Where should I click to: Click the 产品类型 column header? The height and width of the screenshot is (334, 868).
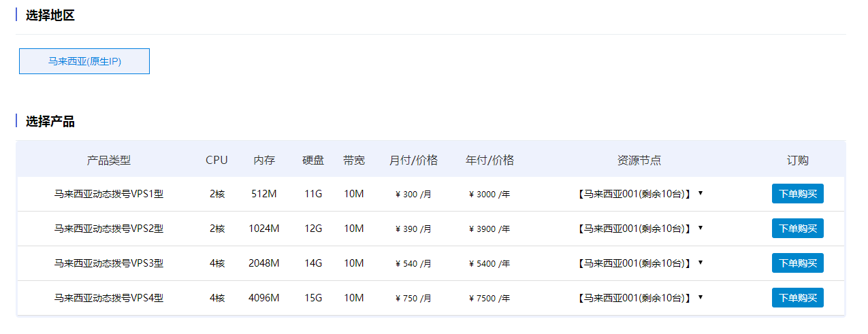click(109, 161)
